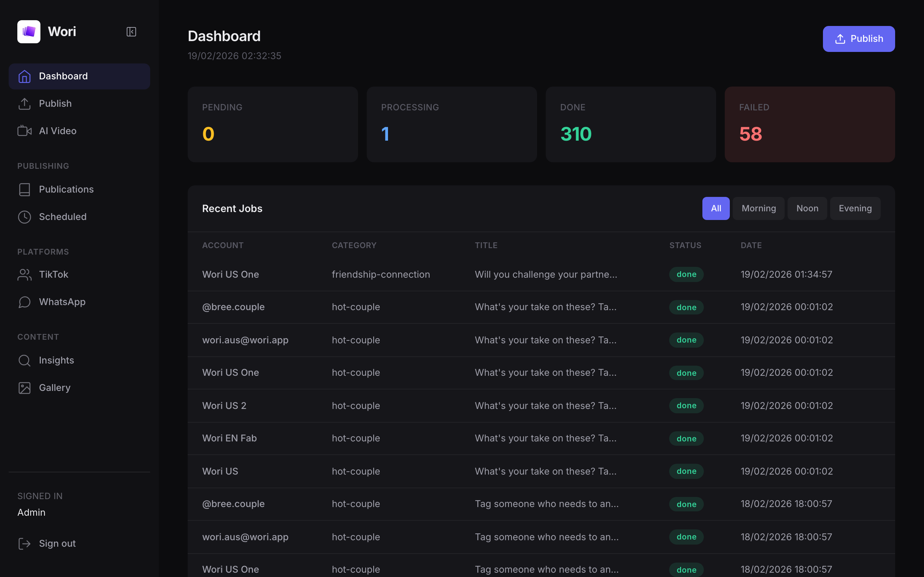Open AI Video via the camera icon
Viewport: 924px width, 577px height.
tap(25, 131)
